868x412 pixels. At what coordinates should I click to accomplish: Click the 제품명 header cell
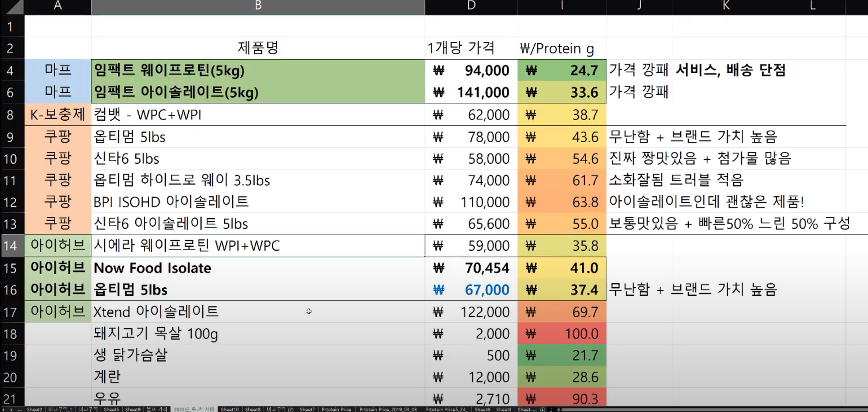[258, 48]
